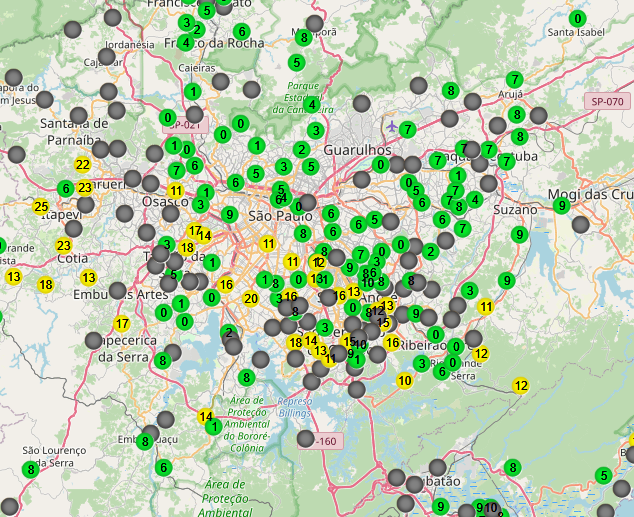The height and width of the screenshot is (517, 634).
Task: Open the yellow 17 marker near Itapecerica da Serra
Action: tap(122, 323)
